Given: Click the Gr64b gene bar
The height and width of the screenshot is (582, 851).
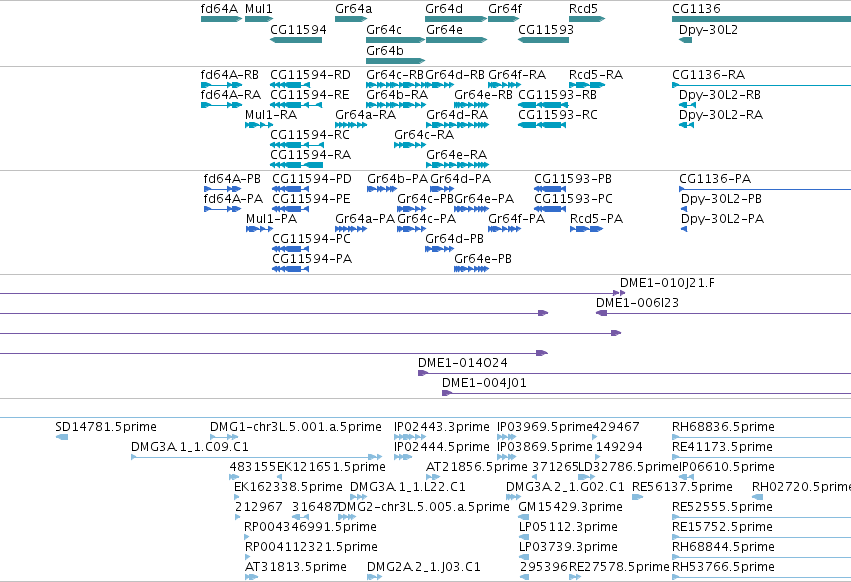Looking at the screenshot, I should pos(395,61).
